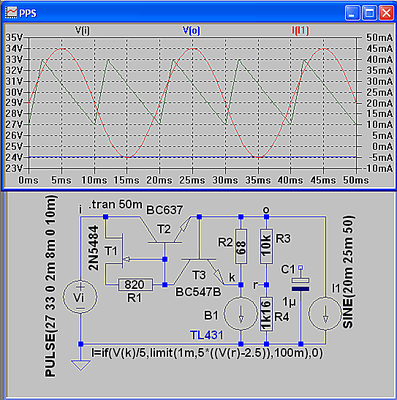This screenshot has width=397, height=400.
Task: Select the R1 820 resistor
Action: click(x=135, y=285)
